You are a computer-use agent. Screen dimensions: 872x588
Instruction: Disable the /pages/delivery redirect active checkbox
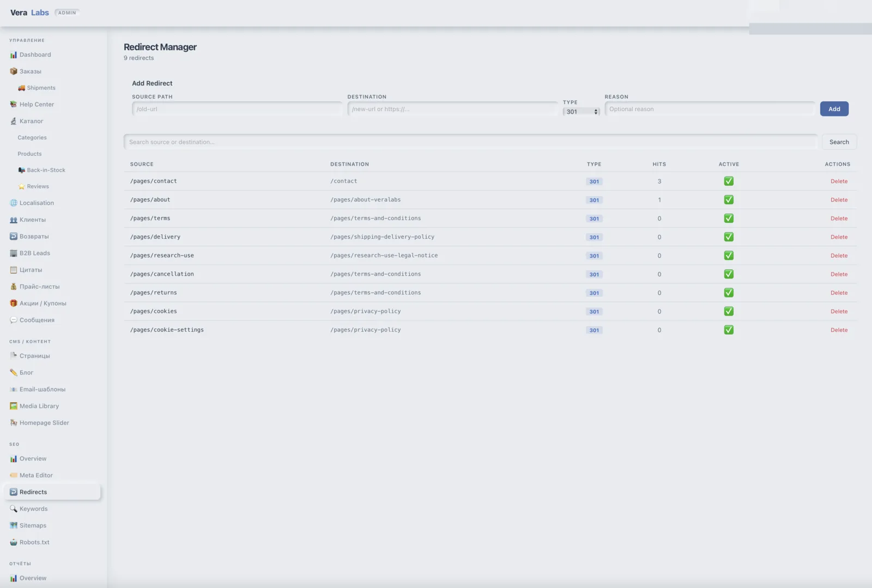[x=729, y=237]
